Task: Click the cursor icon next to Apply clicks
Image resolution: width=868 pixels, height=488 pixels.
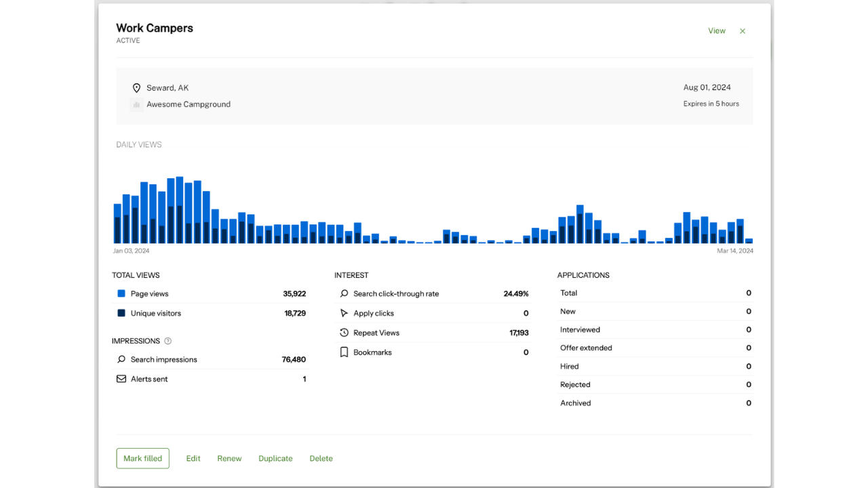Action: [344, 313]
